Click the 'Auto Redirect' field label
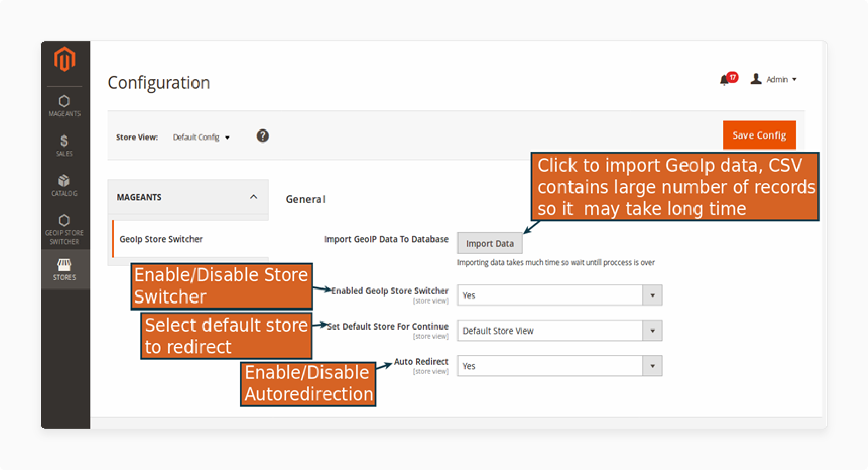 tap(421, 361)
